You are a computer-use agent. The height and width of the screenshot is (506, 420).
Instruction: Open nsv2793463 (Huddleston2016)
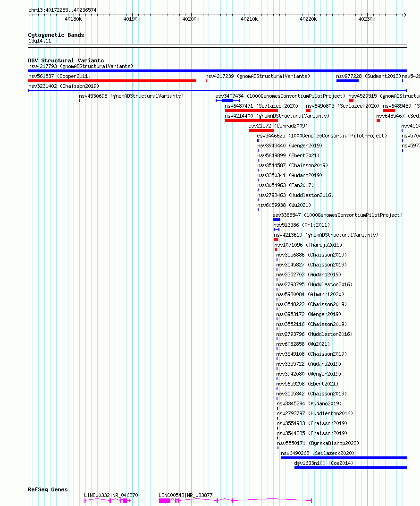point(295,195)
